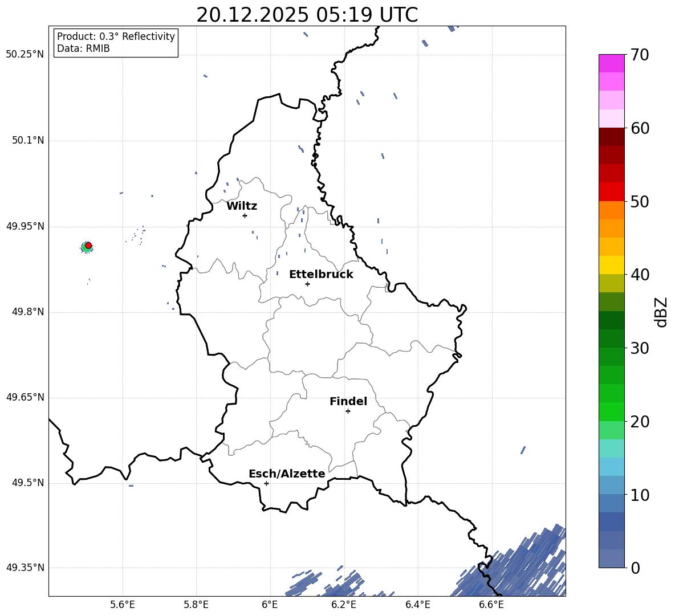Click the bright red 50 dBZ colorbar segment

point(612,192)
